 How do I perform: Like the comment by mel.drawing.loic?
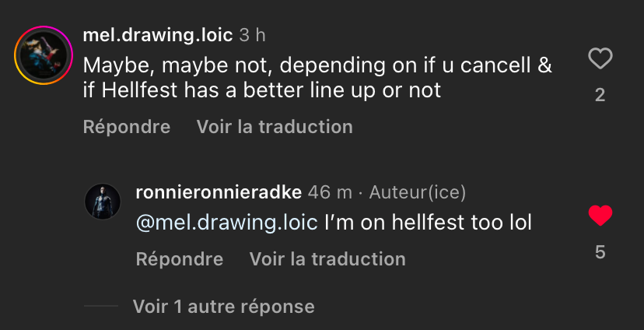(600, 58)
